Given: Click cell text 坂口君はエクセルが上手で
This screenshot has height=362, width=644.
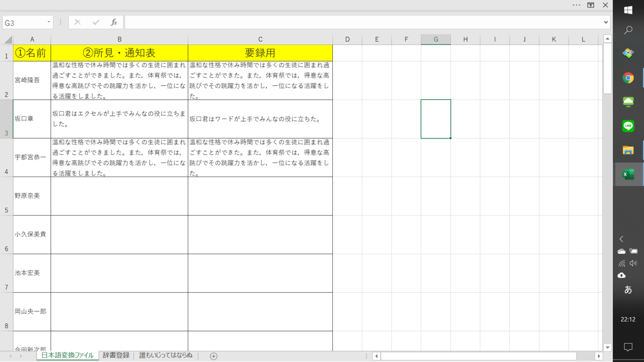Looking at the screenshot, I should [x=120, y=119].
